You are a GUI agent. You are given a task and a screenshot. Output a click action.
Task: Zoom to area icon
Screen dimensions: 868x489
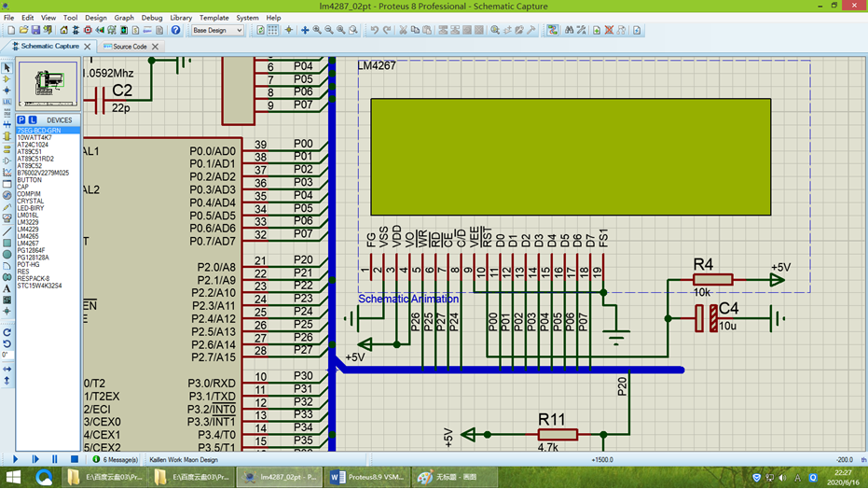(x=353, y=31)
